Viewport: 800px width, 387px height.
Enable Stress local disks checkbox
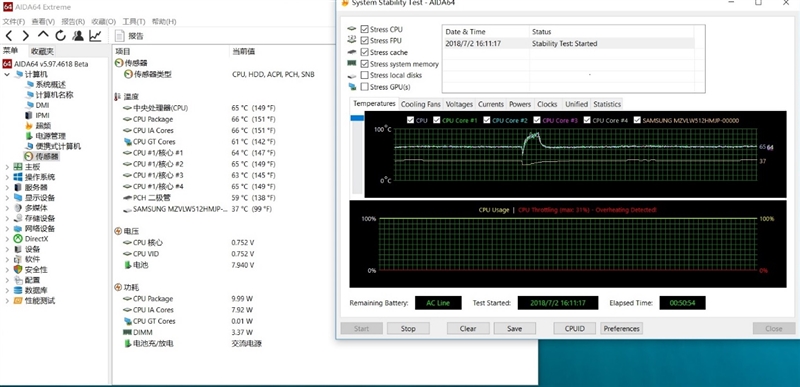point(364,75)
